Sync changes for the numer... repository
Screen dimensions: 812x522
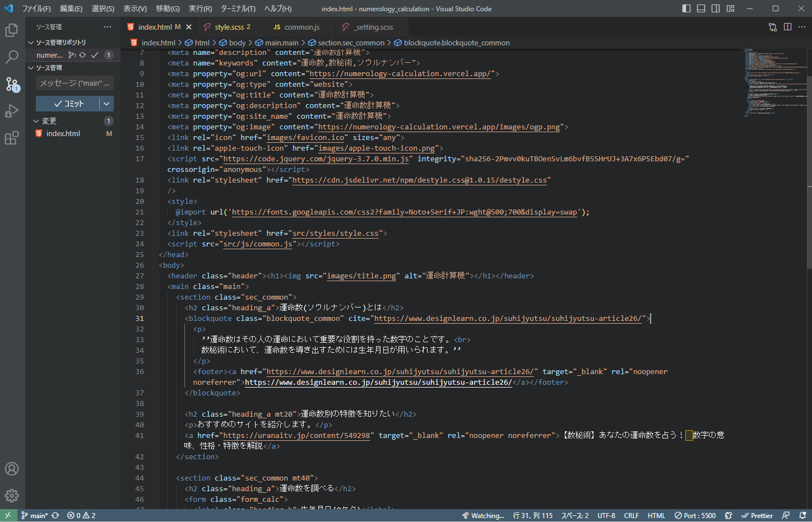tap(82, 55)
